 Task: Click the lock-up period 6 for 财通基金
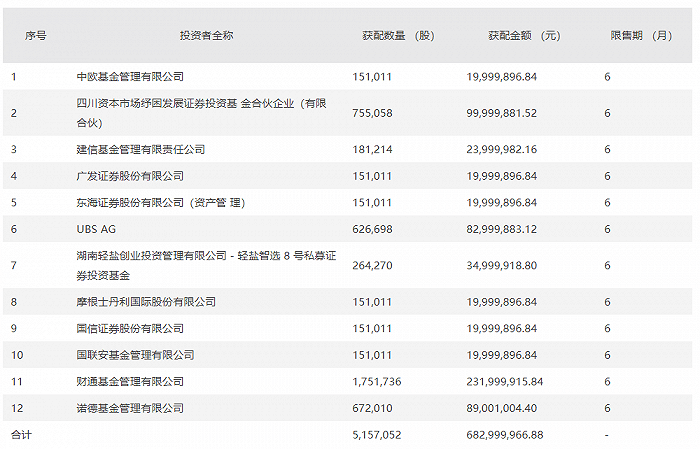(607, 382)
